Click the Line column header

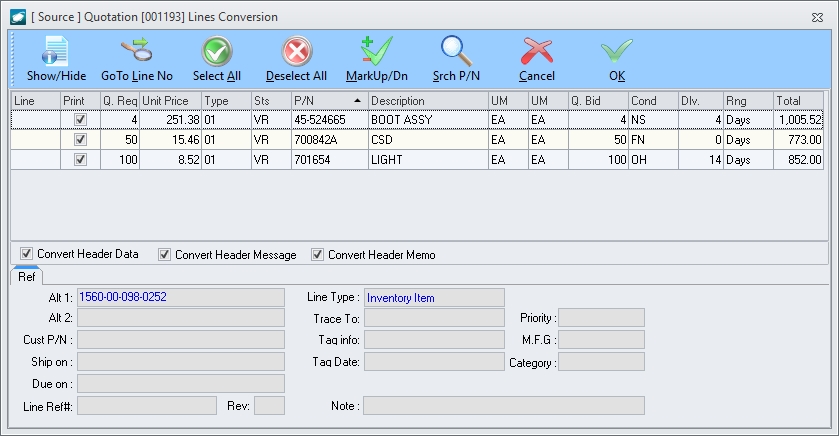(x=35, y=101)
